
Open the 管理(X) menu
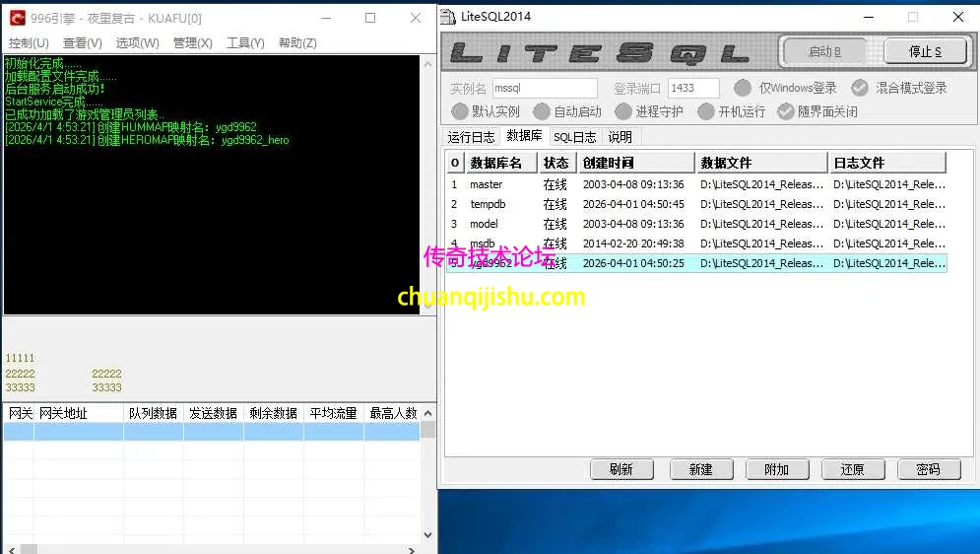[x=192, y=43]
